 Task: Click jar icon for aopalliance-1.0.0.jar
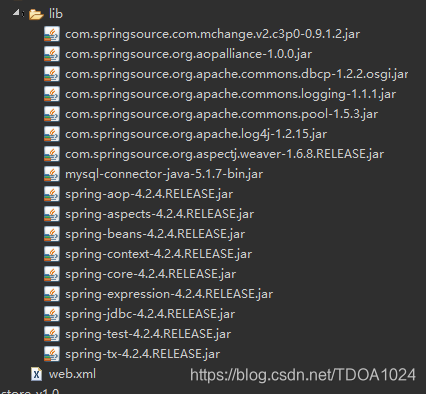pos(52,54)
